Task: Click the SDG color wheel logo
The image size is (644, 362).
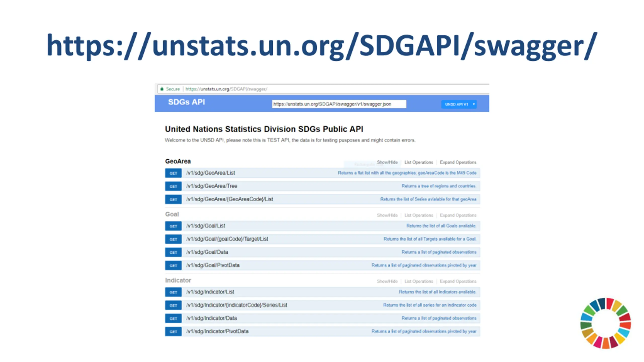Action: (x=606, y=323)
